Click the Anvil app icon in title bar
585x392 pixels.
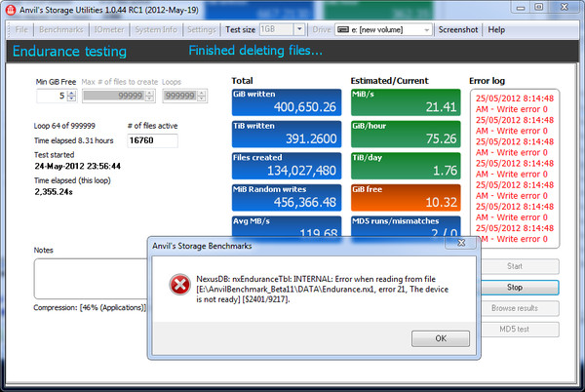click(11, 10)
